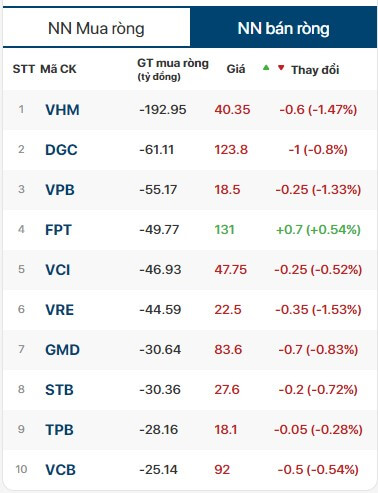Open the STB stock code link

(x=59, y=390)
